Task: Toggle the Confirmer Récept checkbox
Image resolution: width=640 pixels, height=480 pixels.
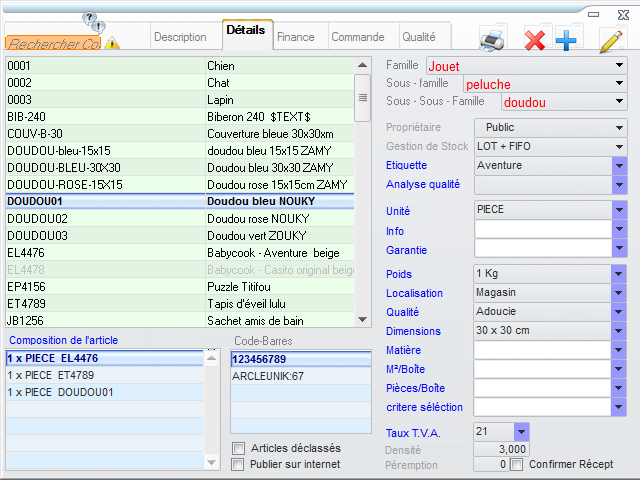Action: pyautogui.click(x=517, y=464)
